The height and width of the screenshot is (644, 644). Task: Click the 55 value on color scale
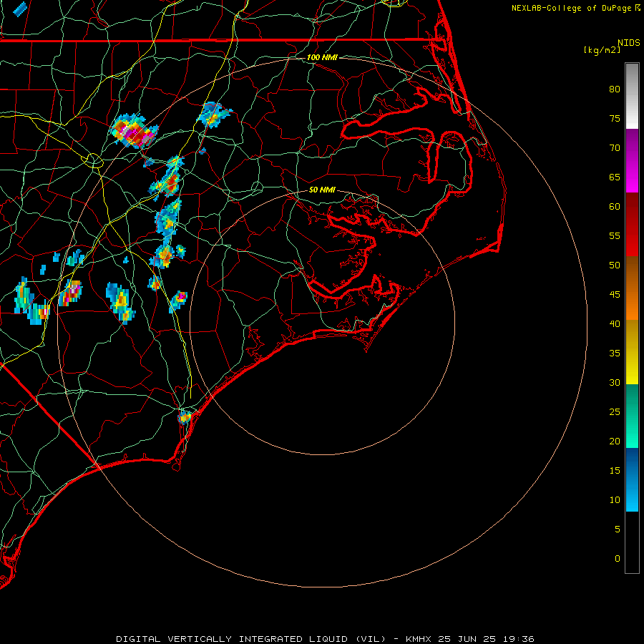tap(615, 235)
